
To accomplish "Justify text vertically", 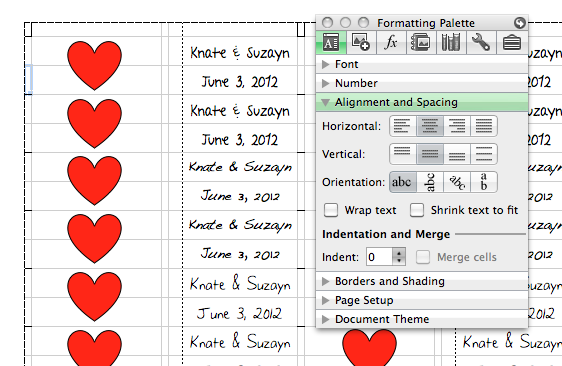I will click(x=484, y=154).
